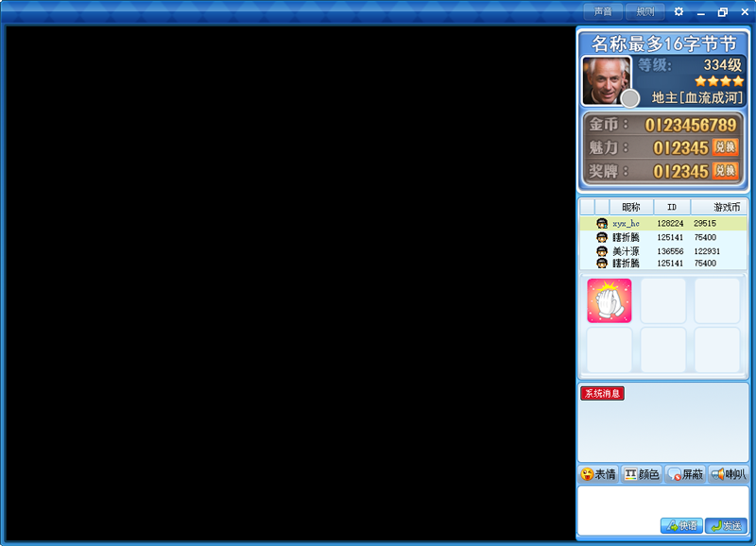
Task: Click the 喇叭 loudspeaker button
Action: [729, 474]
